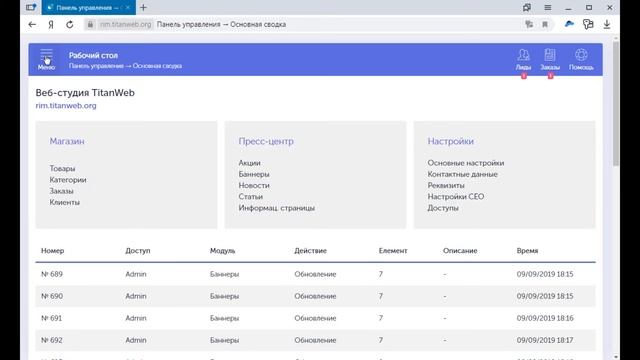
Task: Open Категории in Магазин
Action: point(68,180)
